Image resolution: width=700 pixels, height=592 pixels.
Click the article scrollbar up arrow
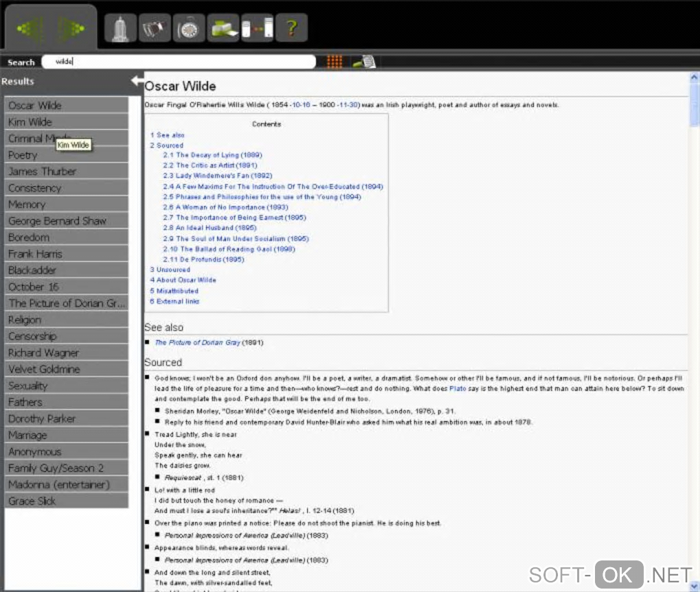tap(695, 78)
